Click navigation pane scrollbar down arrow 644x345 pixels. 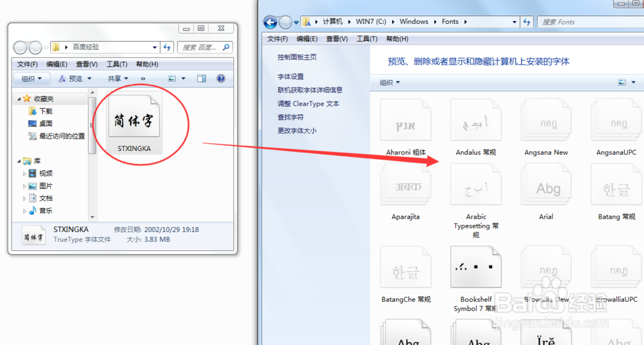[92, 217]
